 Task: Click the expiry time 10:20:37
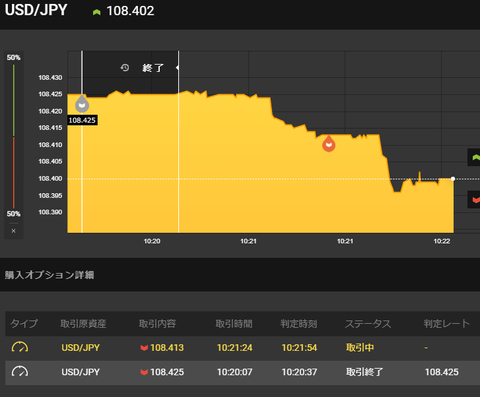click(299, 372)
